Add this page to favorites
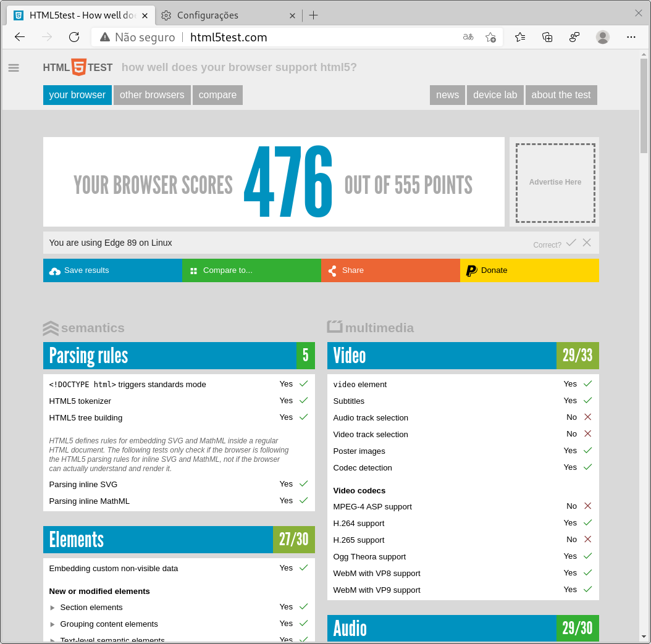The width and height of the screenshot is (651, 644). pyautogui.click(x=490, y=37)
